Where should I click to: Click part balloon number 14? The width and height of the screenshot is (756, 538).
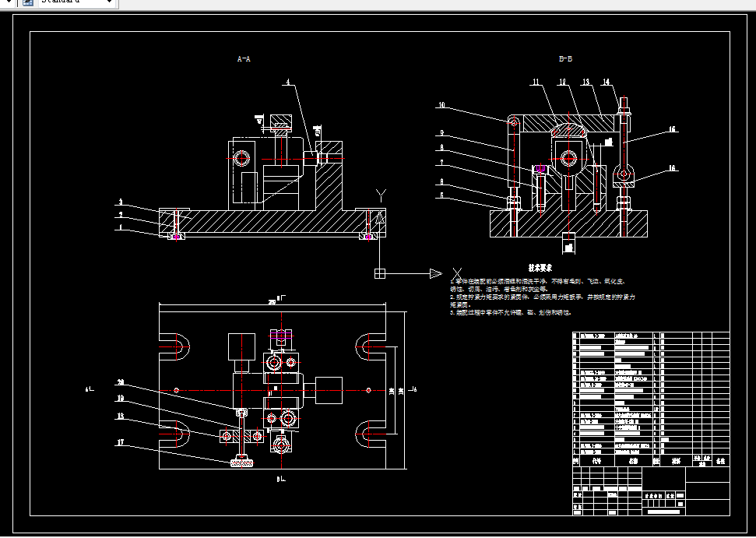(606, 82)
